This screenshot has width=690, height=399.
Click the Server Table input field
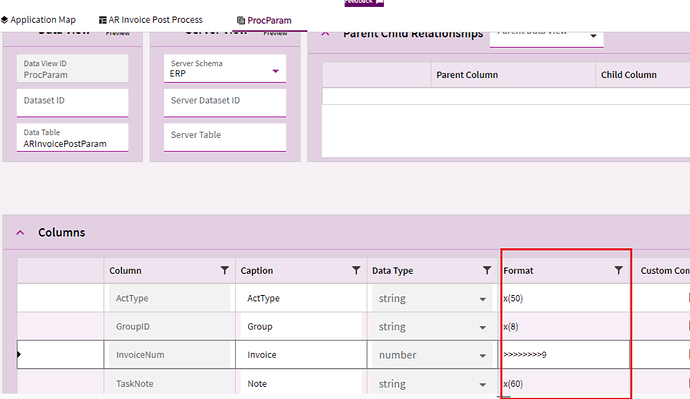pos(225,138)
